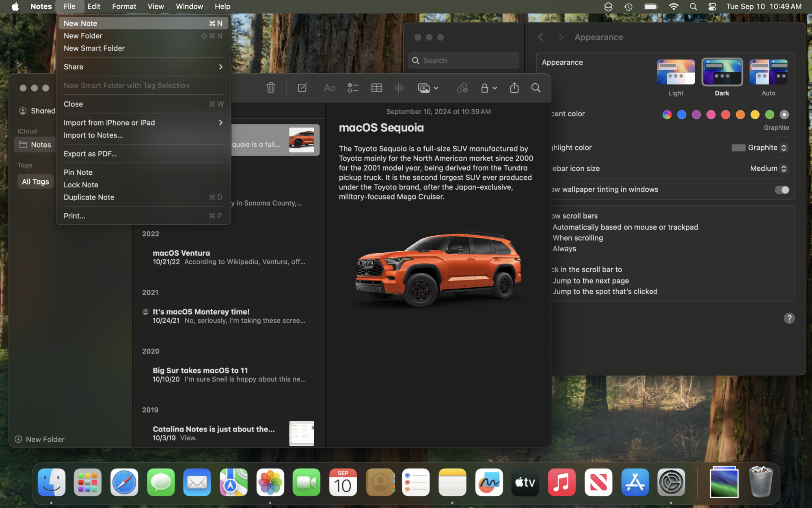The width and height of the screenshot is (812, 508).
Task: Choose 'Jump to the next page' scroll option
Action: click(x=591, y=280)
